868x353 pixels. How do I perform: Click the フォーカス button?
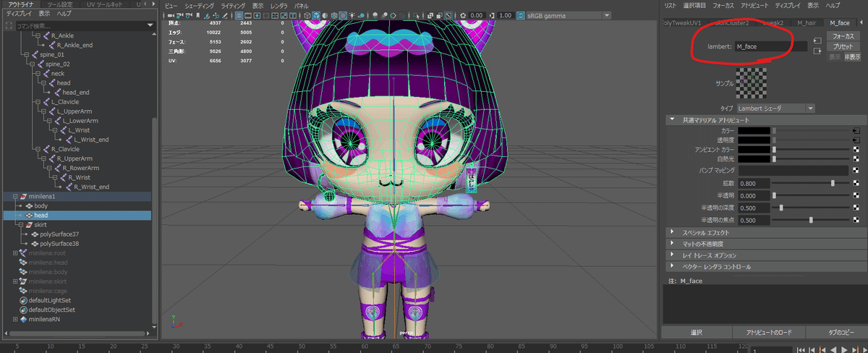(843, 35)
